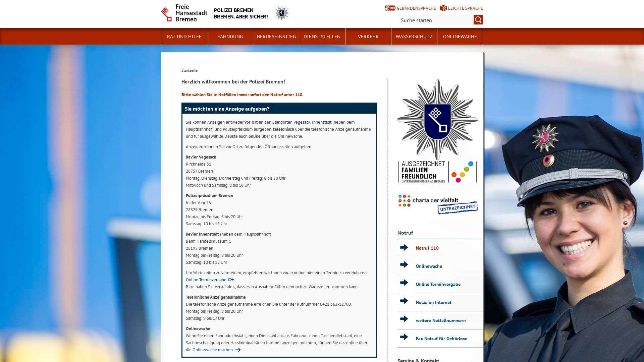Open the Berufseinstieg menu
The image size is (644, 362).
click(x=276, y=36)
